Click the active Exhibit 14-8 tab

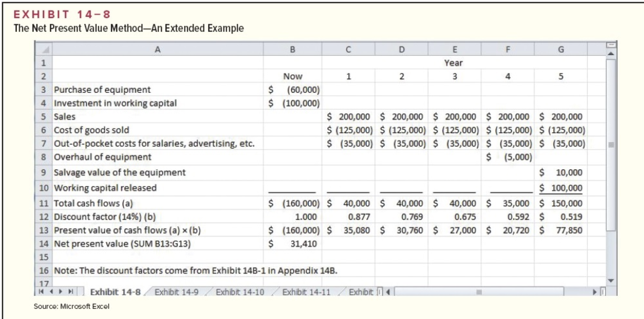point(115,291)
